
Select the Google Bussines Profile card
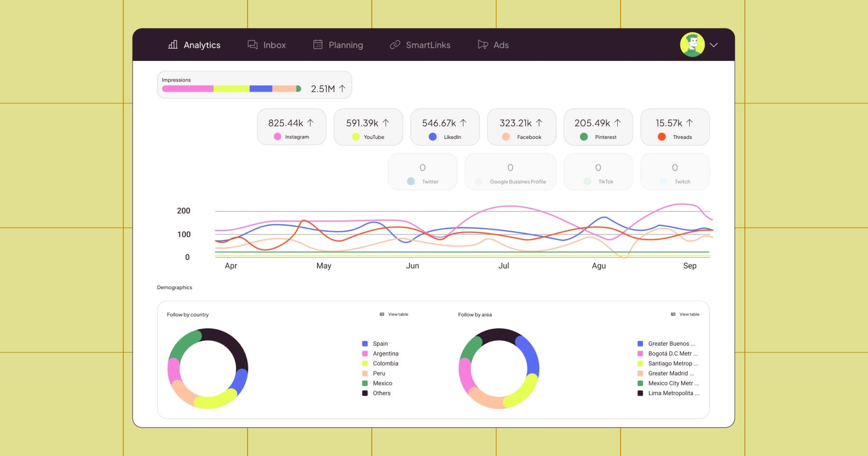pyautogui.click(x=510, y=172)
